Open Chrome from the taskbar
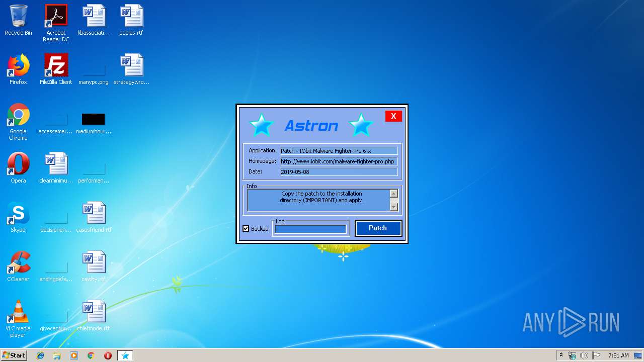The width and height of the screenshot is (644, 362). [91, 355]
